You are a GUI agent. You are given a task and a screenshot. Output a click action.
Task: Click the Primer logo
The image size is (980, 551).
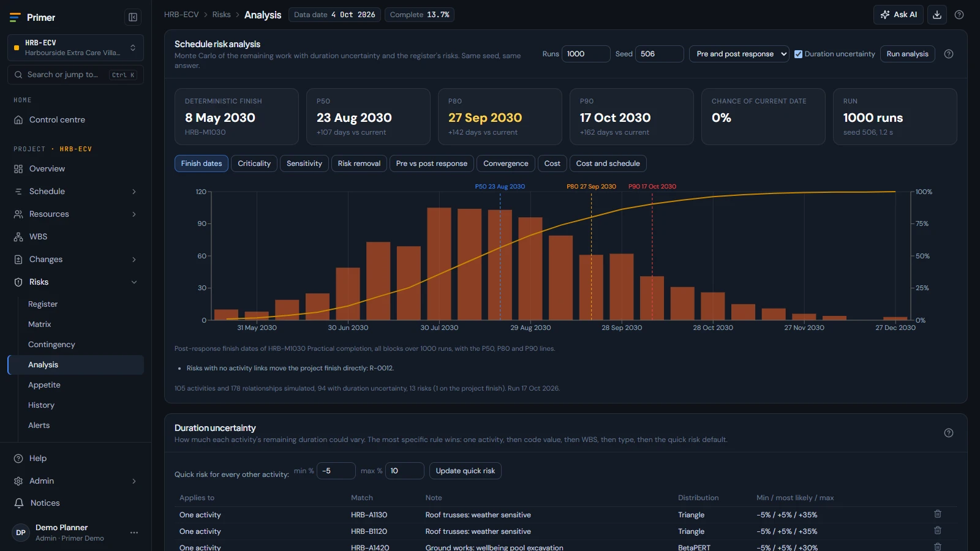click(32, 18)
